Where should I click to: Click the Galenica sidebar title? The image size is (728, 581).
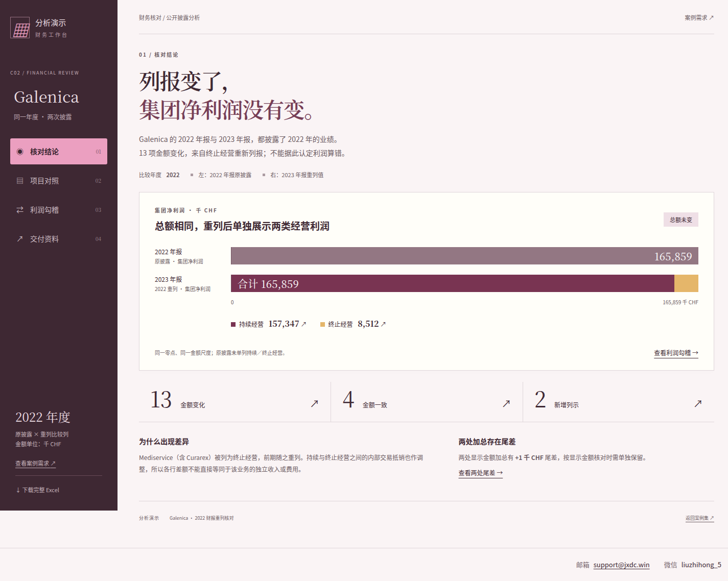tap(46, 97)
